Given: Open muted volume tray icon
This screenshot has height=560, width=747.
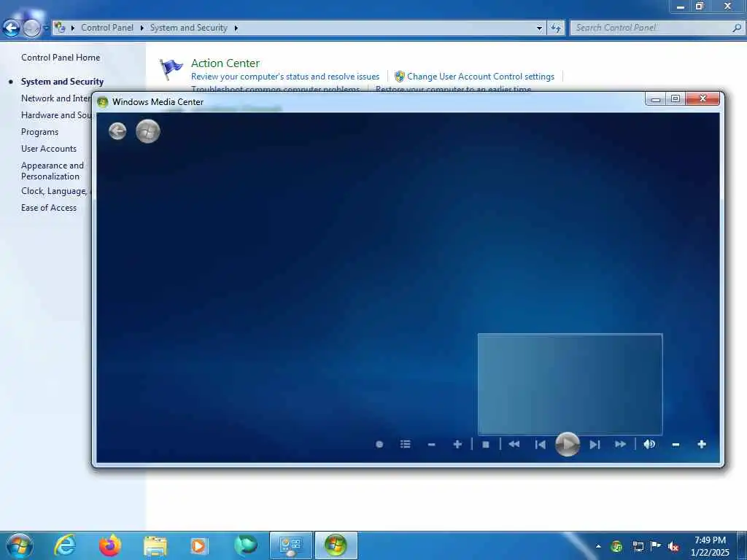Looking at the screenshot, I should 673,547.
